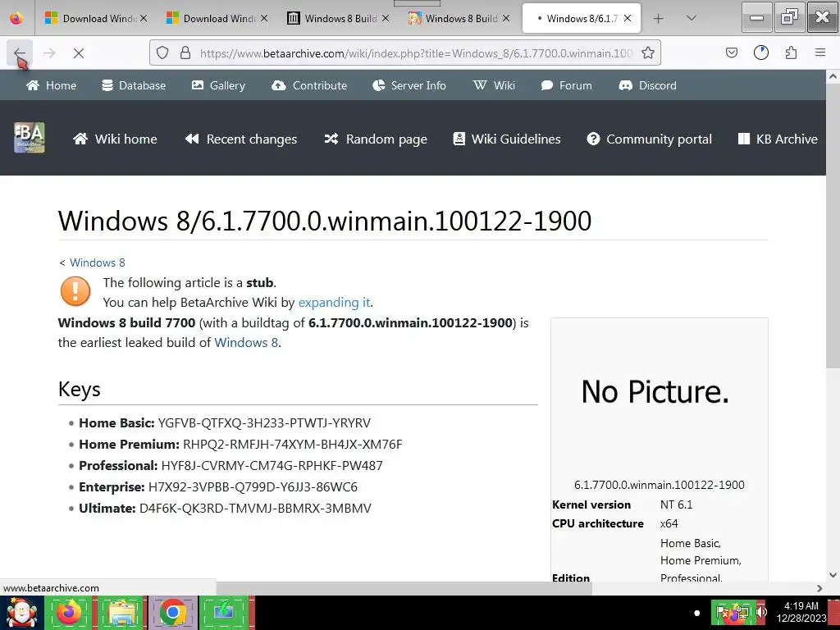Close the active Windows 8/6.1.7 tab
Image resolution: width=840 pixels, height=630 pixels.
point(628,18)
